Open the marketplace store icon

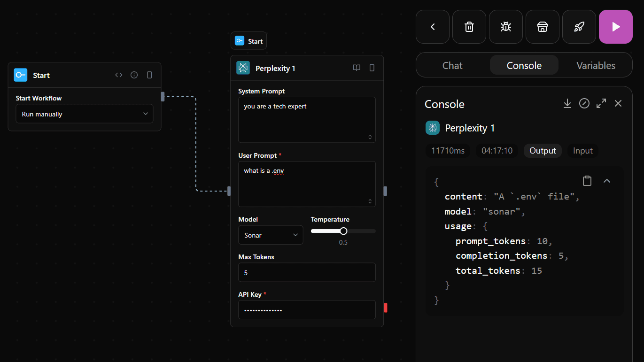[542, 27]
